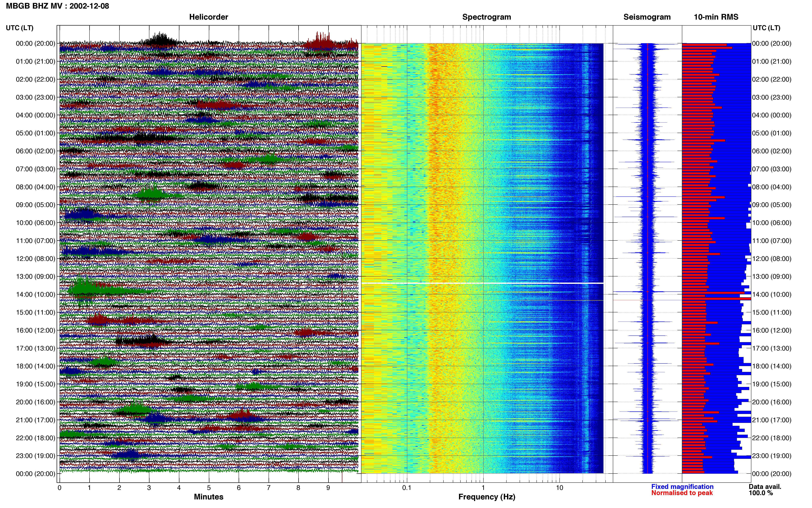Click the left '15:00 (11:00)' time label
812x508 pixels.
(x=36, y=313)
